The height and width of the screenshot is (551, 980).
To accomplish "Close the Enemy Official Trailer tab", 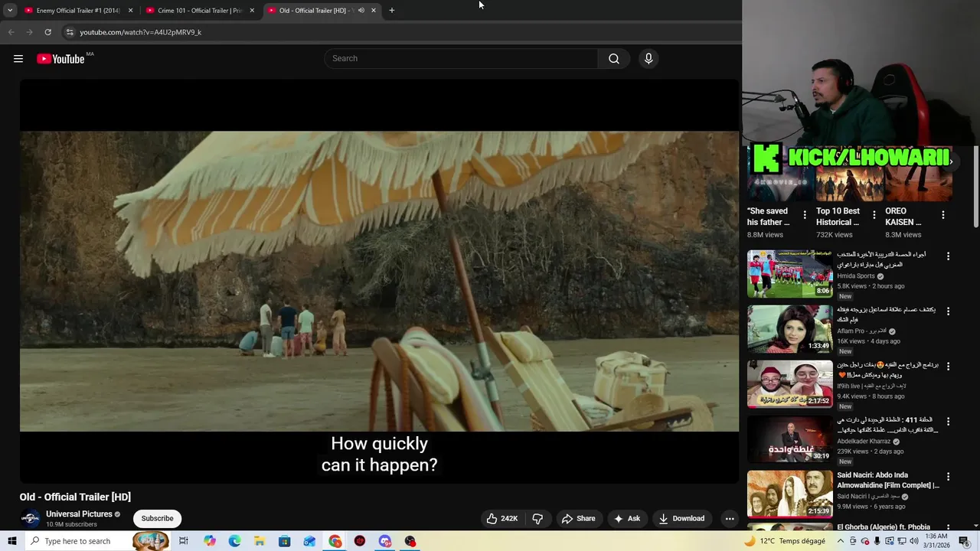I will [x=130, y=11].
